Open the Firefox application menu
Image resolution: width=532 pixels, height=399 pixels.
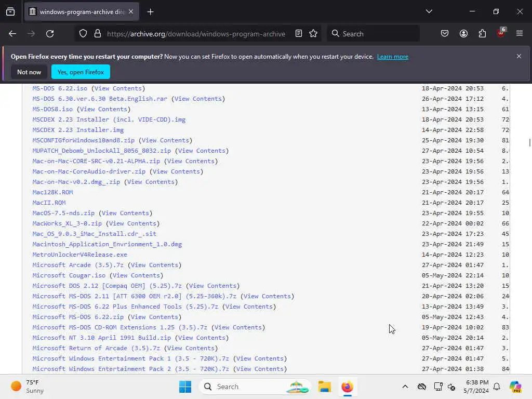coord(520,34)
